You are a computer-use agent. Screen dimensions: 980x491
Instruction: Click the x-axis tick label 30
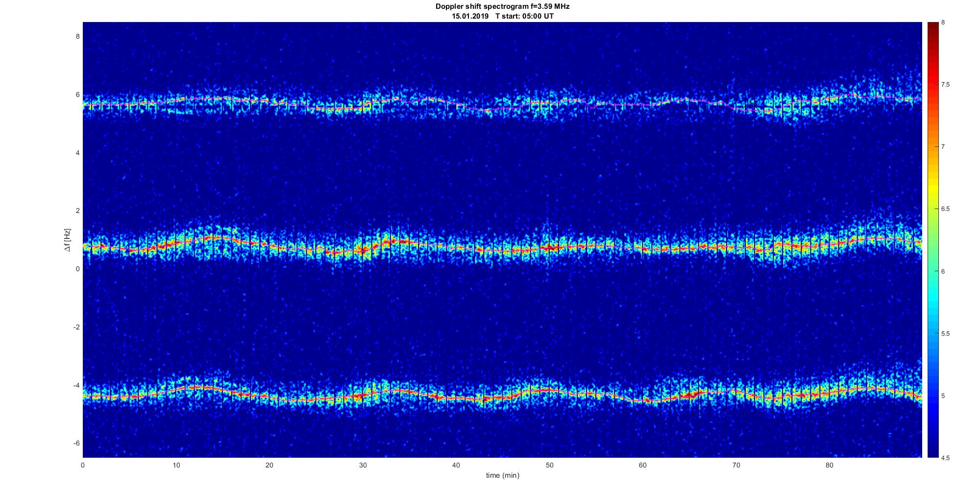363,465
